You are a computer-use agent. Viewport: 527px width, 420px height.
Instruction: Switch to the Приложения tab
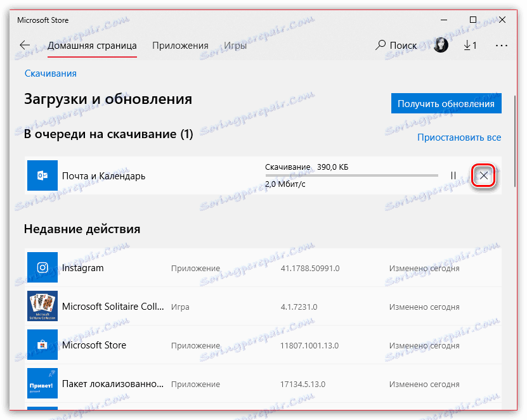tap(179, 45)
